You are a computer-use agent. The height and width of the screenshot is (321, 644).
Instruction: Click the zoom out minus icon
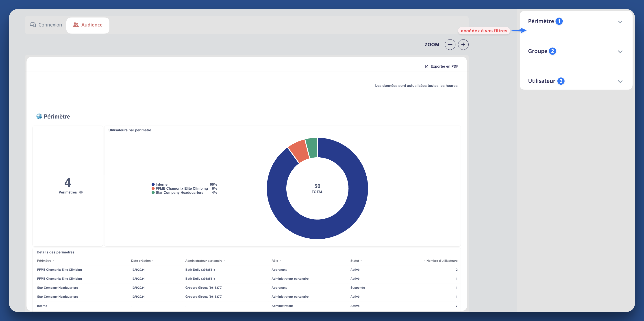(x=450, y=44)
